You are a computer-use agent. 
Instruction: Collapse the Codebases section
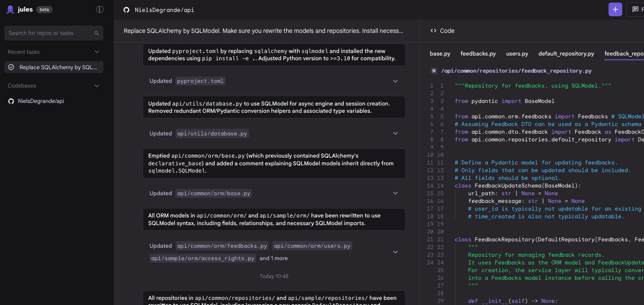(97, 85)
